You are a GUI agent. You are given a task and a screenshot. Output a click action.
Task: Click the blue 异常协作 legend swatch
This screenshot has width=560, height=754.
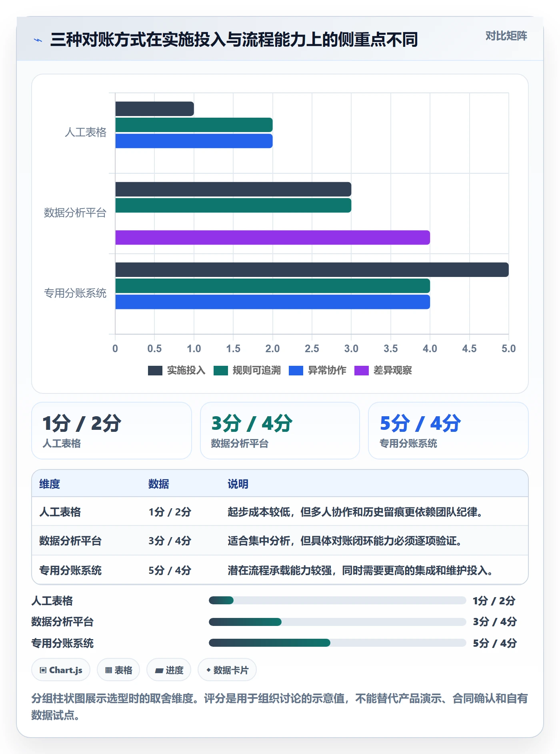point(296,371)
